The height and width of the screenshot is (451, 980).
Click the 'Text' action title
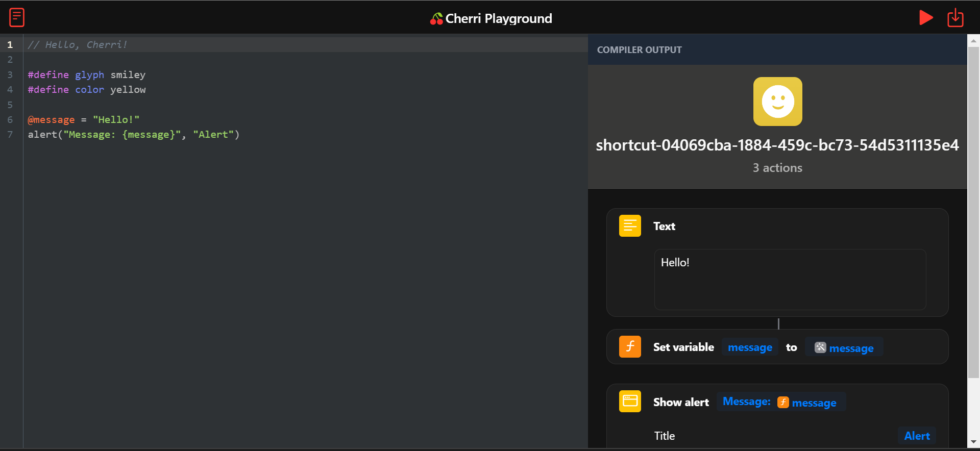(664, 226)
